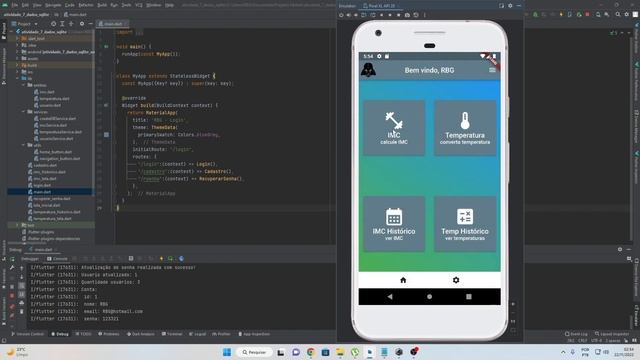
Task: Click the emulator power button icon
Action: [341, 15]
